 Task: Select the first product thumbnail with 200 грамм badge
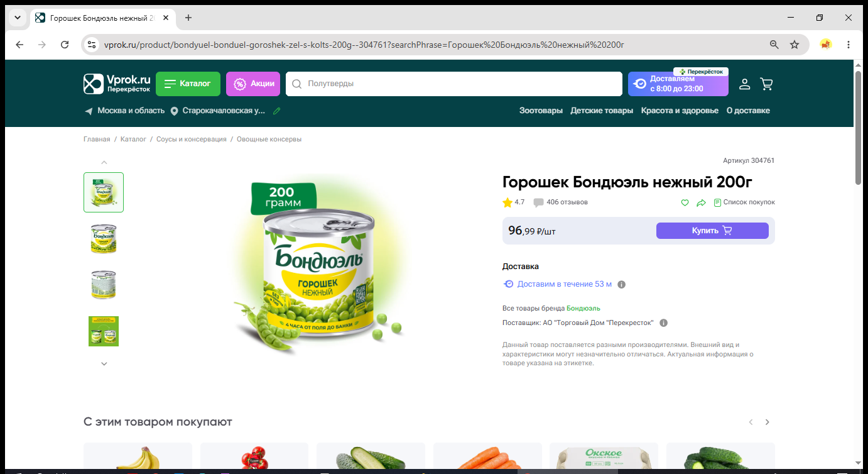click(104, 192)
